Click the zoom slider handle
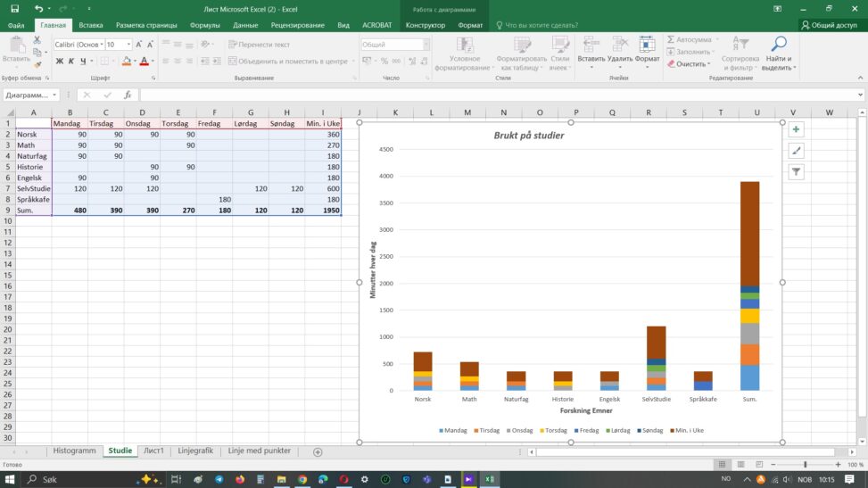 [x=806, y=465]
